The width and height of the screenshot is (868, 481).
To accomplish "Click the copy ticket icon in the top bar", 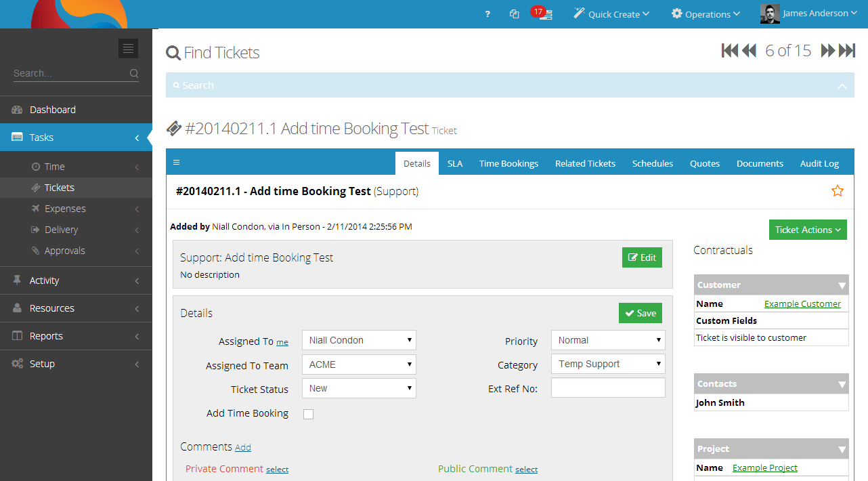I will point(514,14).
